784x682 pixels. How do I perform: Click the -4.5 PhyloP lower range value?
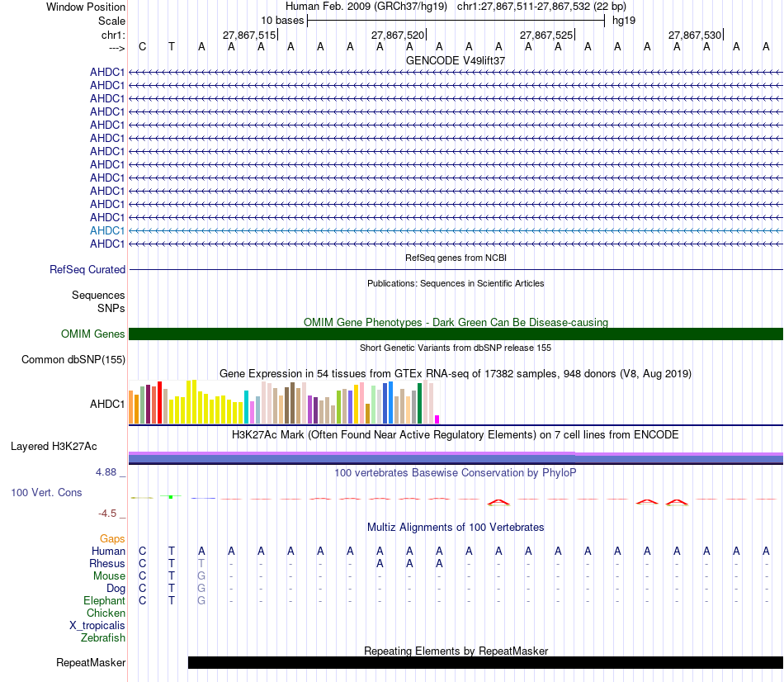pos(107,514)
